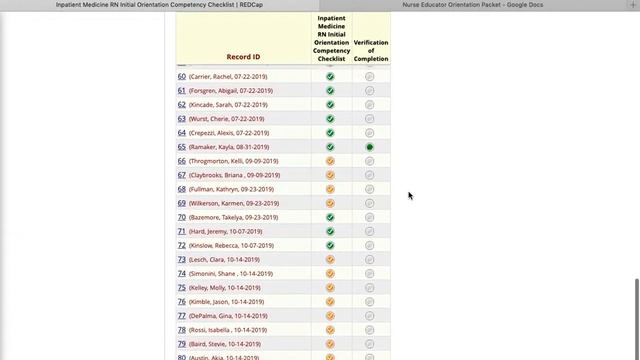640x360 pixels.
Task: Click green checklist status icon for Ramaker, Kayla
Action: 330,147
